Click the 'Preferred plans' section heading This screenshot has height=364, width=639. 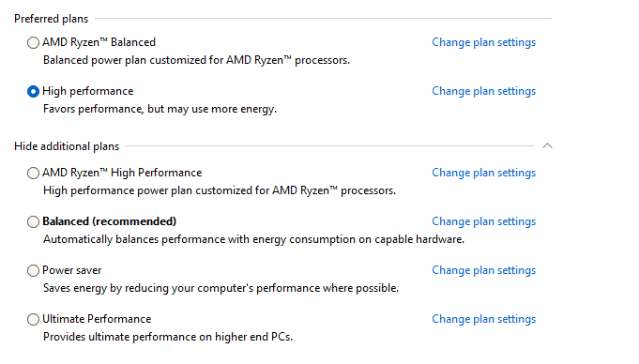click(x=52, y=19)
